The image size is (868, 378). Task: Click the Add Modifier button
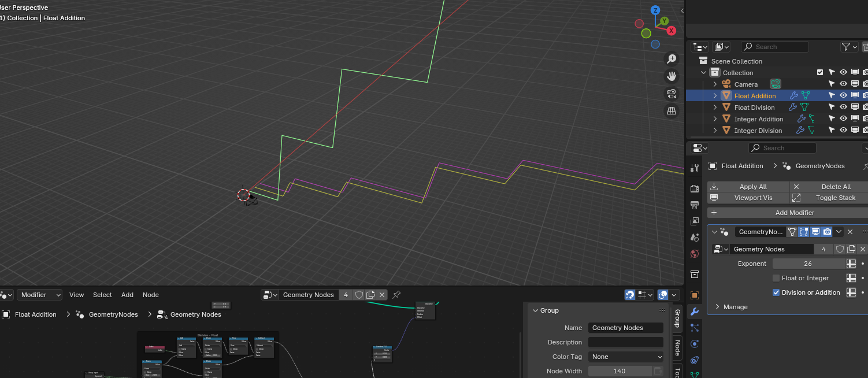[788, 213]
